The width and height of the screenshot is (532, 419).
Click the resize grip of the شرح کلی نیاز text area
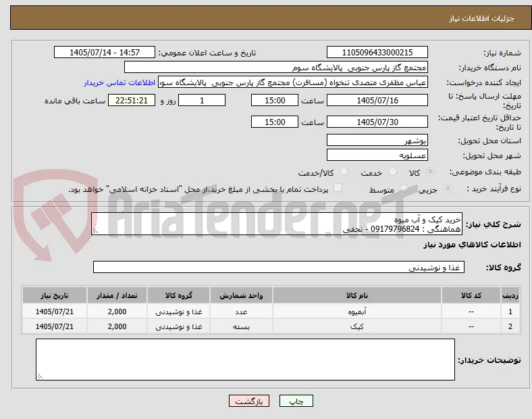pyautogui.click(x=95, y=231)
